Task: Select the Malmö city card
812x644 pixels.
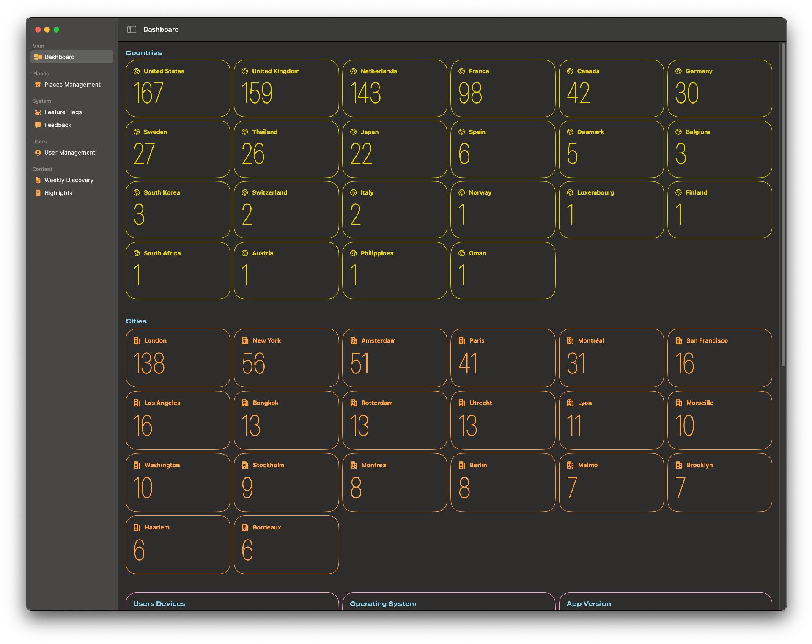Action: (611, 482)
